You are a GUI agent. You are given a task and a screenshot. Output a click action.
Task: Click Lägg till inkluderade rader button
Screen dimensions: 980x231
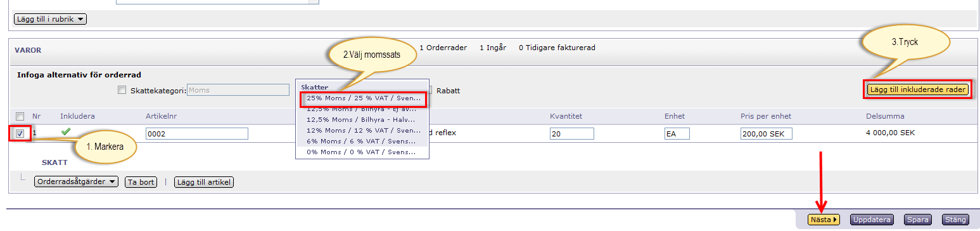point(918,90)
